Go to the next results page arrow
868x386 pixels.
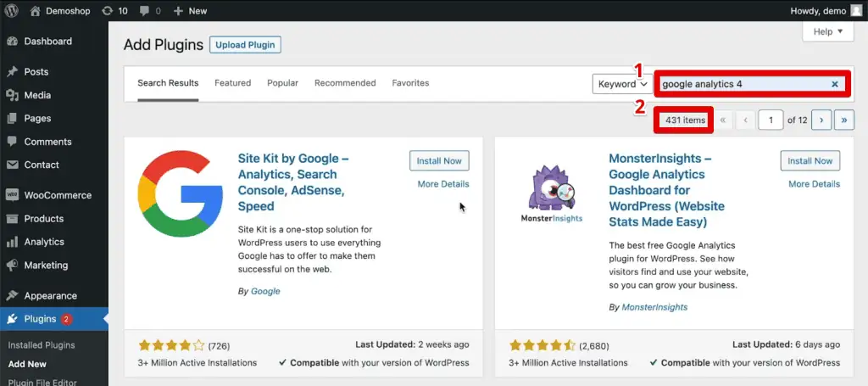[x=821, y=120]
